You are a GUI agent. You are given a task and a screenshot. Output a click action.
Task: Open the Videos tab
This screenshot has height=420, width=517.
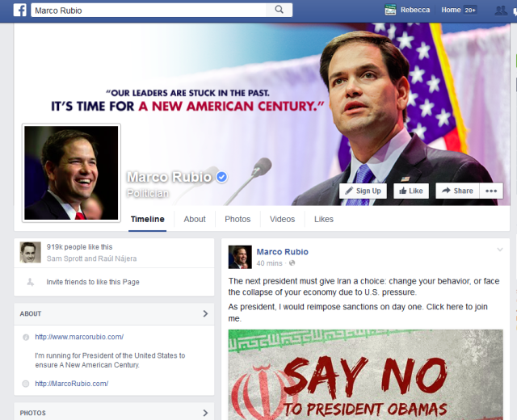tap(282, 219)
